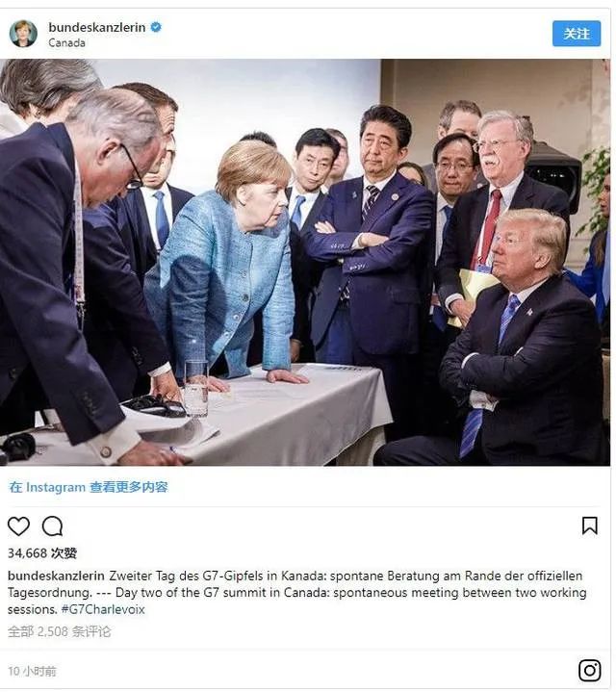Click the 34,668 次赞 likes count
The image size is (616, 692).
pyautogui.click(x=42, y=553)
